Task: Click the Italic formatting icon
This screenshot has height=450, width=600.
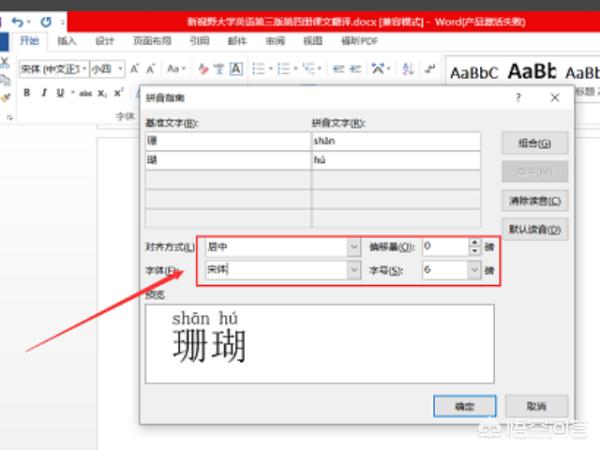Action: pos(43,92)
